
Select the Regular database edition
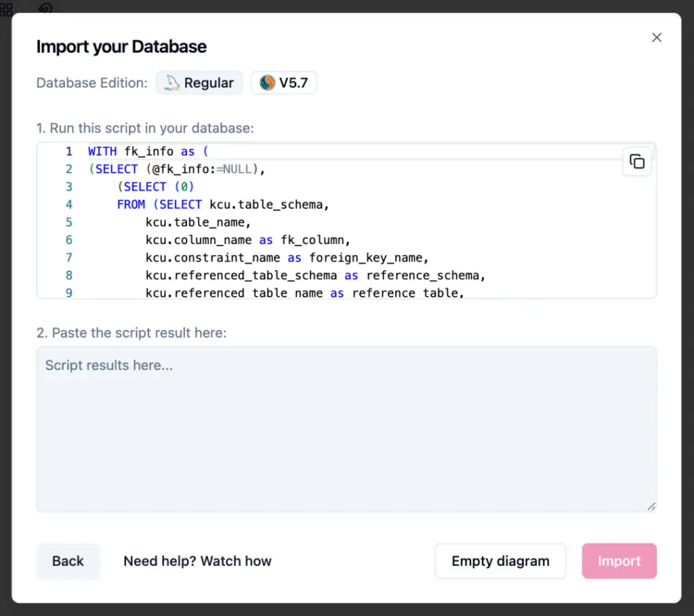[x=200, y=83]
